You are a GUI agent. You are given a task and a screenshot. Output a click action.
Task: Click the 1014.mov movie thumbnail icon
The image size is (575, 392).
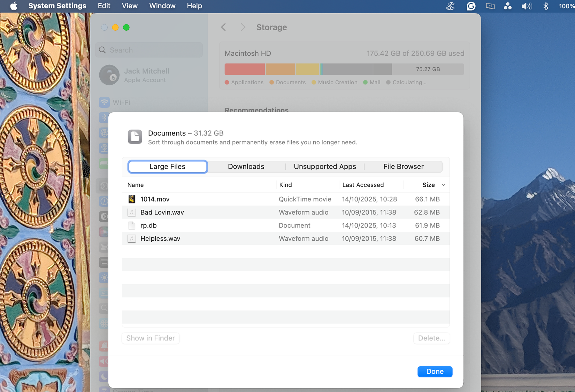click(132, 199)
